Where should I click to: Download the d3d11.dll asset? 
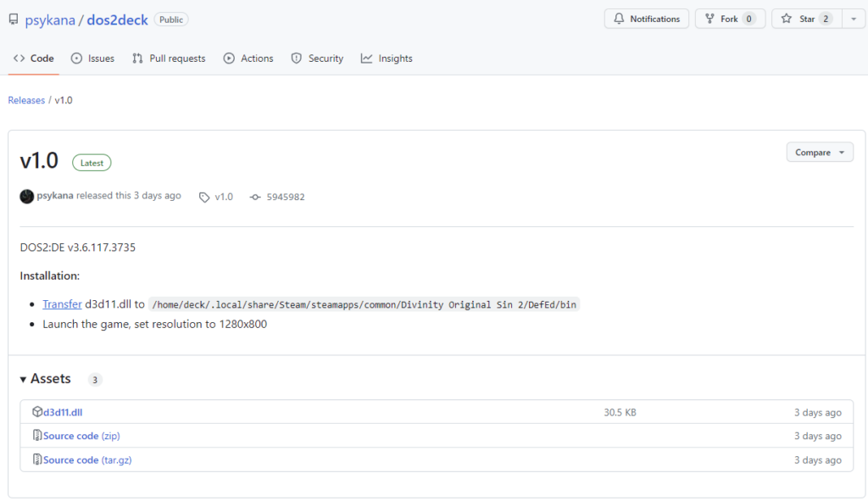[x=63, y=412]
